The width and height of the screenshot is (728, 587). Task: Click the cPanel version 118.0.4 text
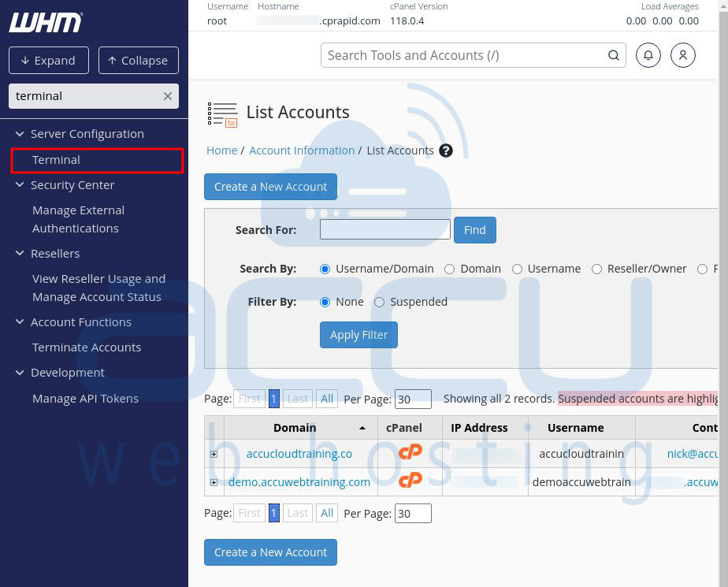click(407, 21)
